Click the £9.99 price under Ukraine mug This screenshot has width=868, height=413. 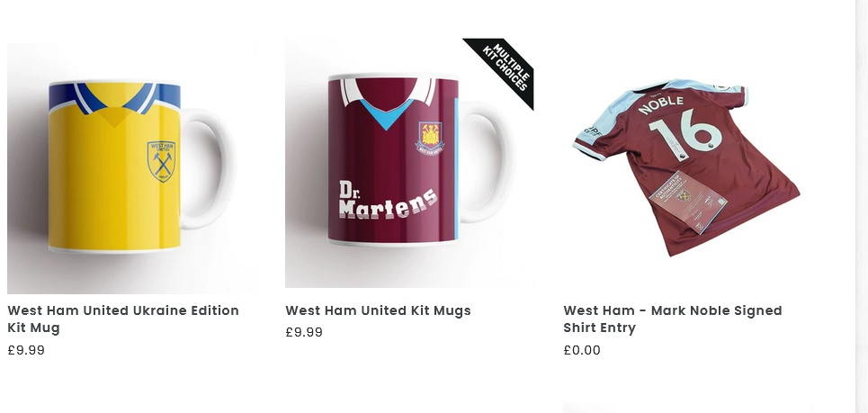coord(26,350)
